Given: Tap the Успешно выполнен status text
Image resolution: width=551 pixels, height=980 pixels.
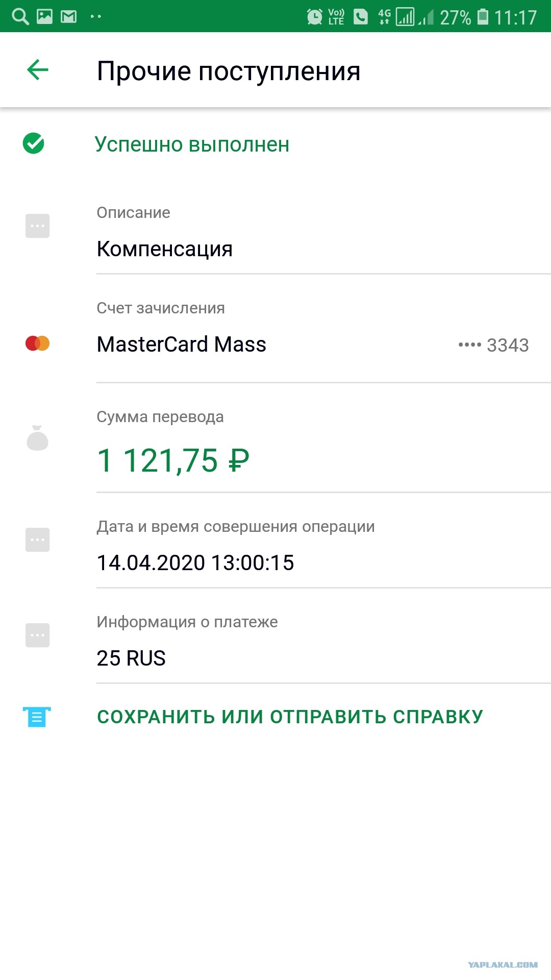Looking at the screenshot, I should pyautogui.click(x=192, y=144).
